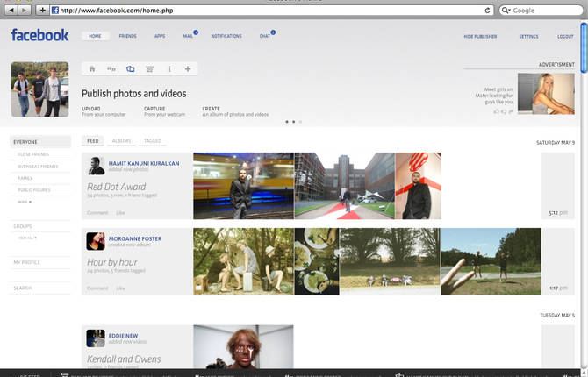Choose Upload from your computer
Image resolution: width=588 pixels, height=377 pixels.
pos(104,111)
